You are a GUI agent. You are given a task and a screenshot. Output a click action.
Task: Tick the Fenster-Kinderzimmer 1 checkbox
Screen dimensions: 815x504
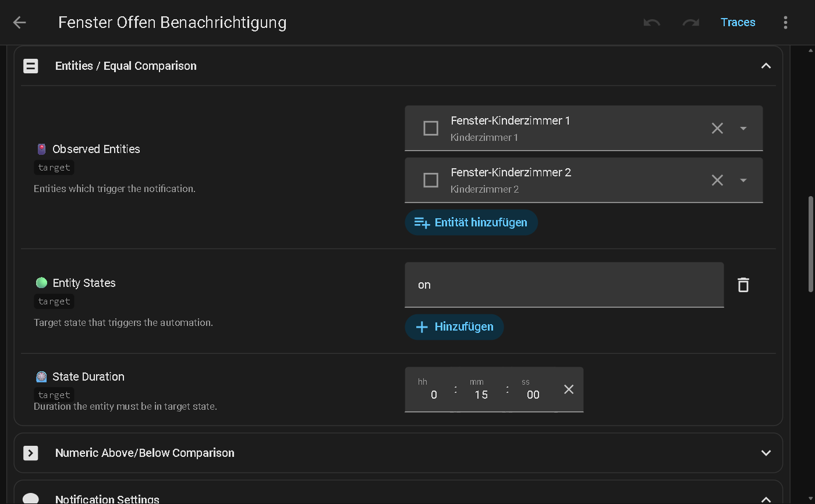coord(431,128)
